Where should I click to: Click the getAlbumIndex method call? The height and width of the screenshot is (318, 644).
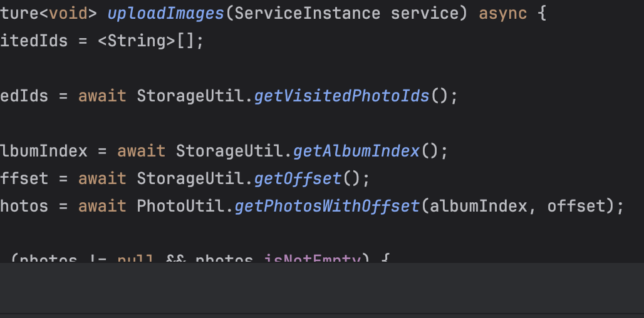356,151
